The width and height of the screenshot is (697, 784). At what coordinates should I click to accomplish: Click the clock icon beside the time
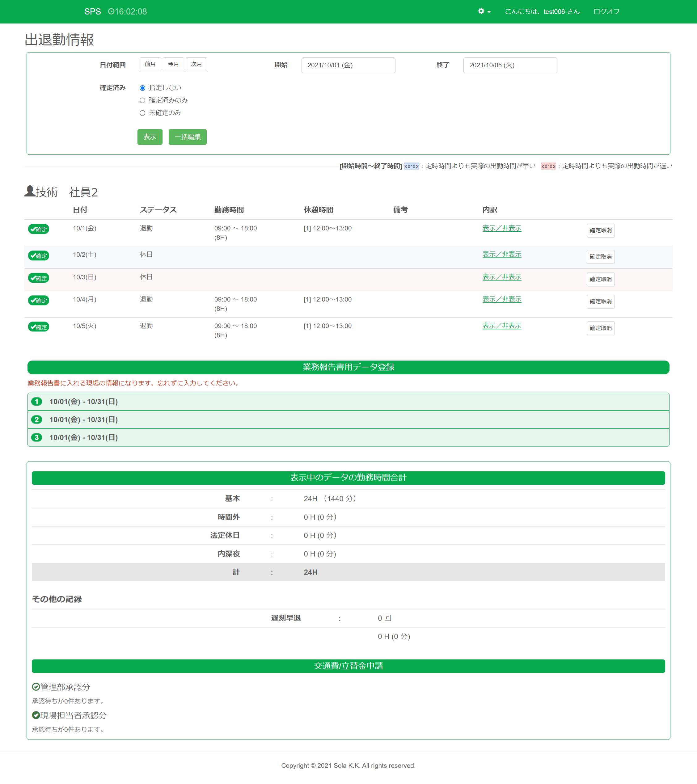coord(111,11)
